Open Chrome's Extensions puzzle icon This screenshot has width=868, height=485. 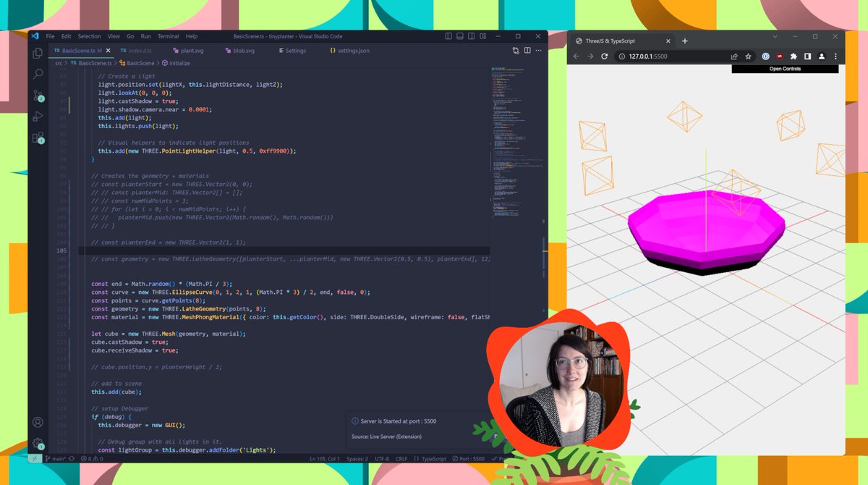[793, 56]
